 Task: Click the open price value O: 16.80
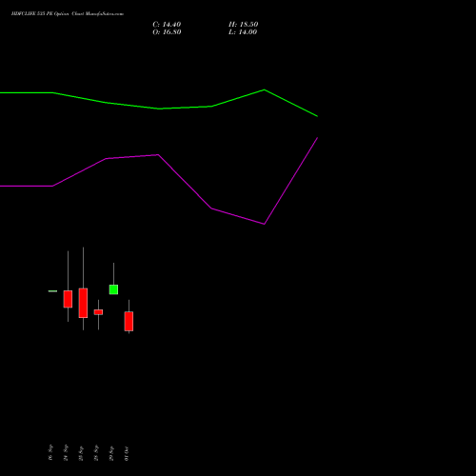[167, 32]
